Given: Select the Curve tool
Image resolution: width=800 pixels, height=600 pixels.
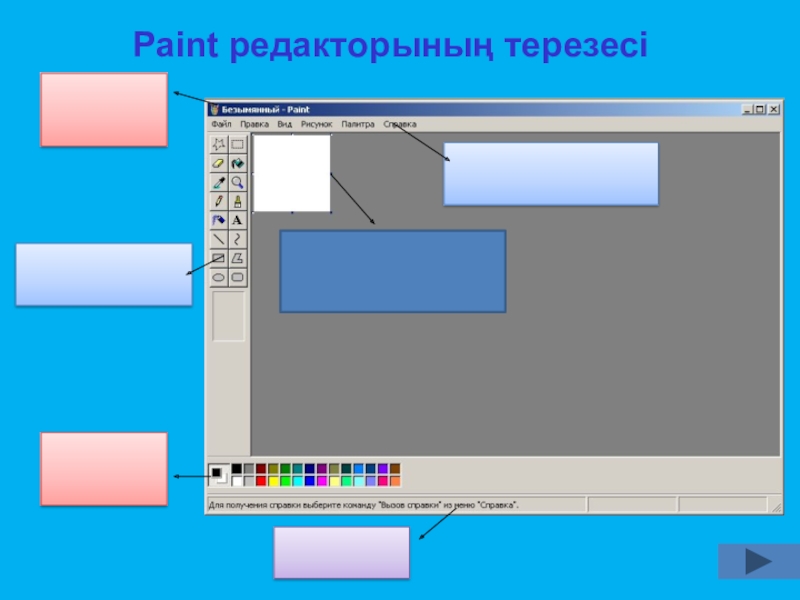Looking at the screenshot, I should click(x=238, y=239).
